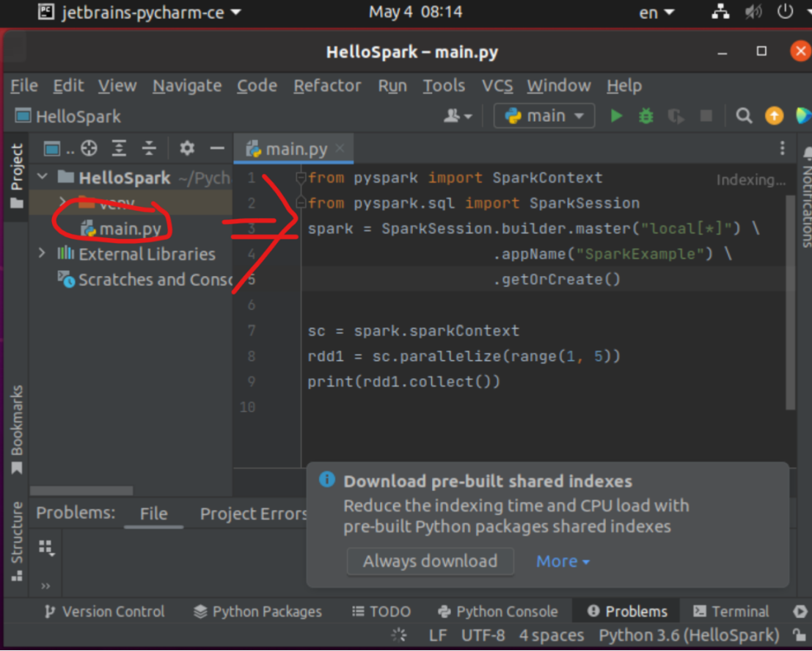
Task: Click the orange IDE update arrow icon
Action: (774, 115)
